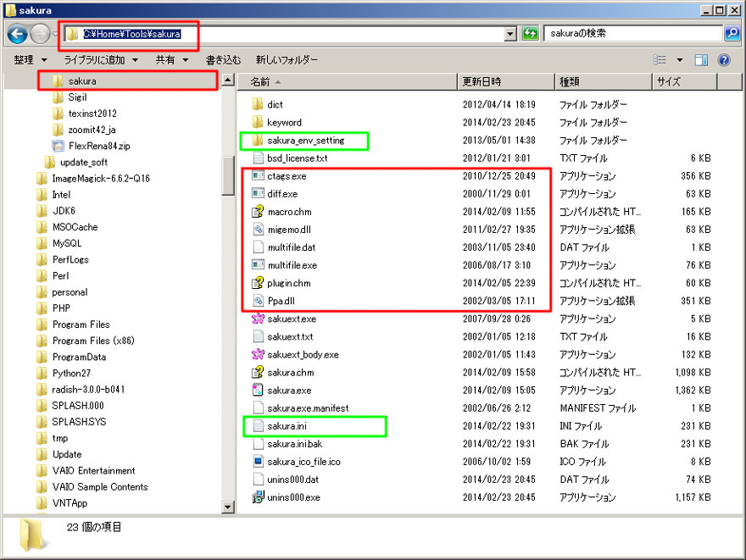Refresh the folder with the green refresh icon
Viewport: 746px width, 560px height.
coord(530,33)
